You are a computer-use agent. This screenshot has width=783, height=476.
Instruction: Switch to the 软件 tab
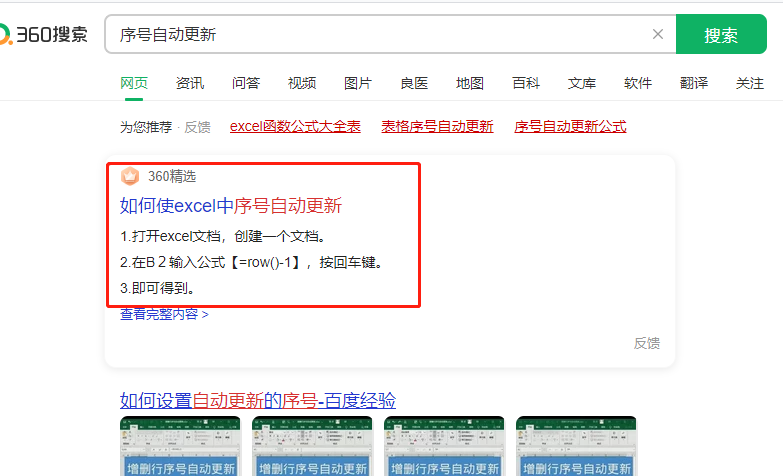[x=638, y=83]
